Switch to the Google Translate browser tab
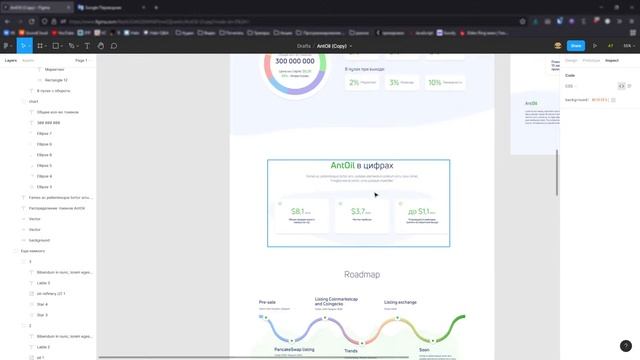Viewport: 640px width, 360px height. click(110, 7)
